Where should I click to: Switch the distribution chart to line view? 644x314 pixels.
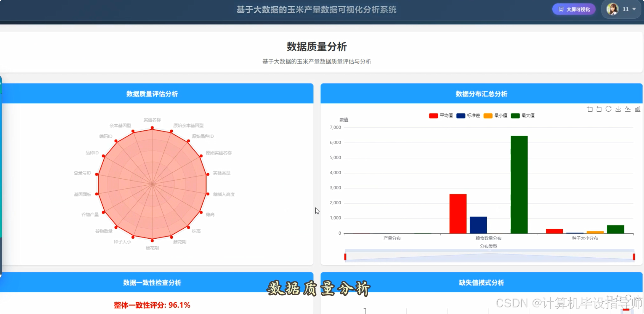coord(628,109)
